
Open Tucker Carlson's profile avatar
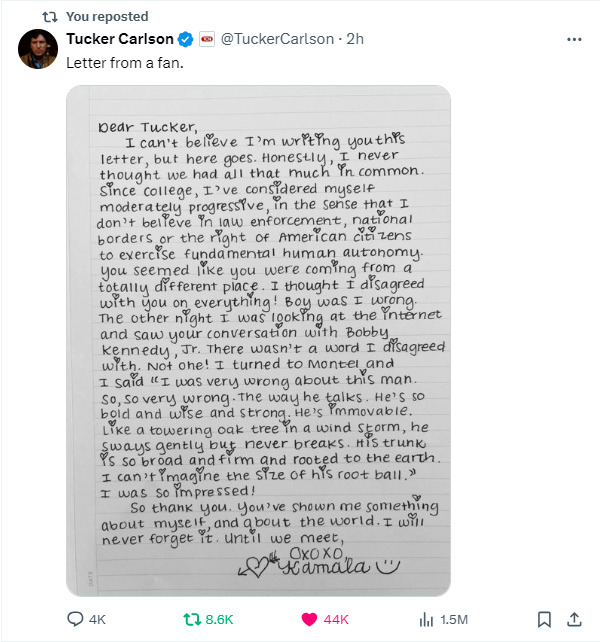tap(37, 49)
